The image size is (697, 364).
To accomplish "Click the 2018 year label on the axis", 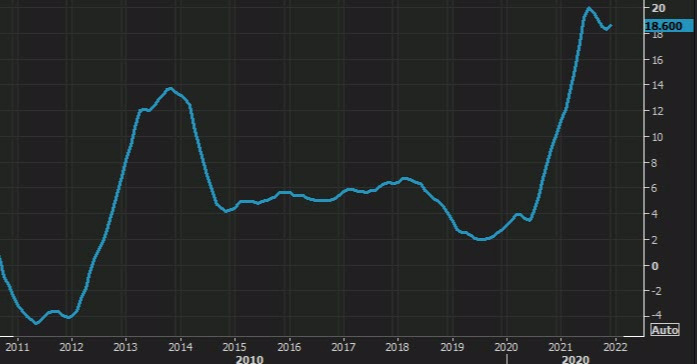I will point(397,347).
